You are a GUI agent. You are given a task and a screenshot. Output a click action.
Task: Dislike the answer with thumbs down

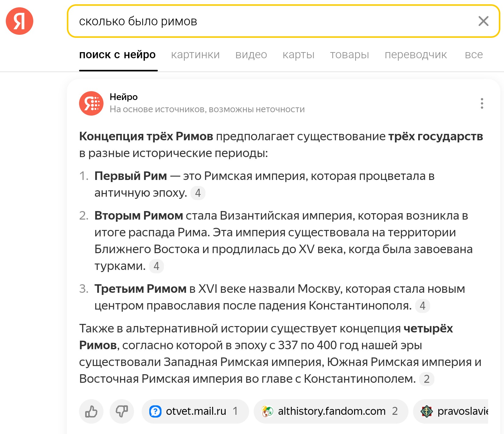click(x=122, y=411)
